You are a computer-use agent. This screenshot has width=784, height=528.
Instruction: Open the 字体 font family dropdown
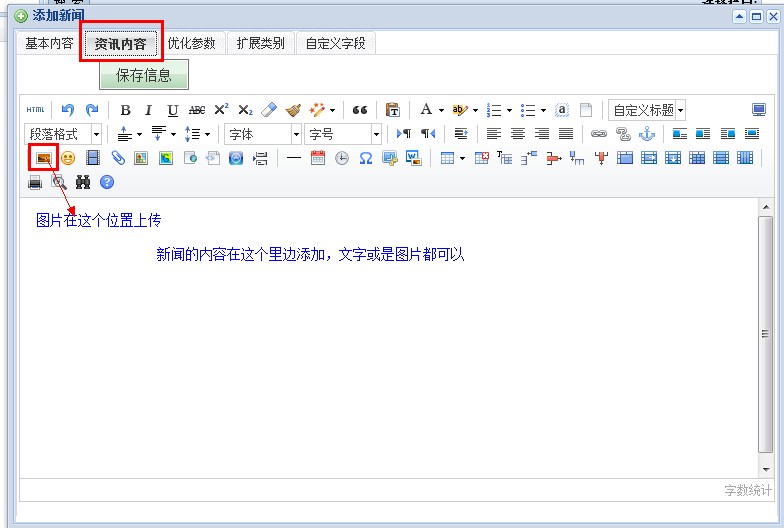263,134
